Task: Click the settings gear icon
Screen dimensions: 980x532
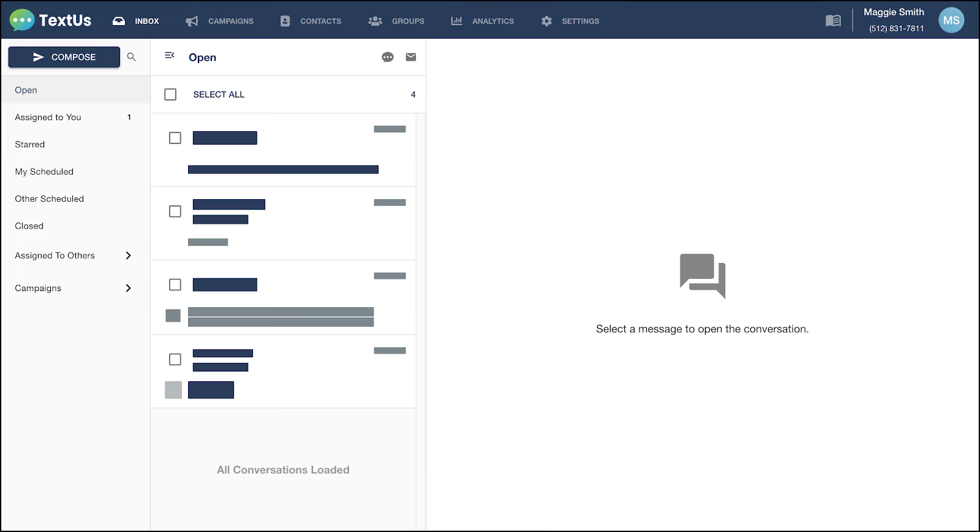Action: [x=547, y=21]
